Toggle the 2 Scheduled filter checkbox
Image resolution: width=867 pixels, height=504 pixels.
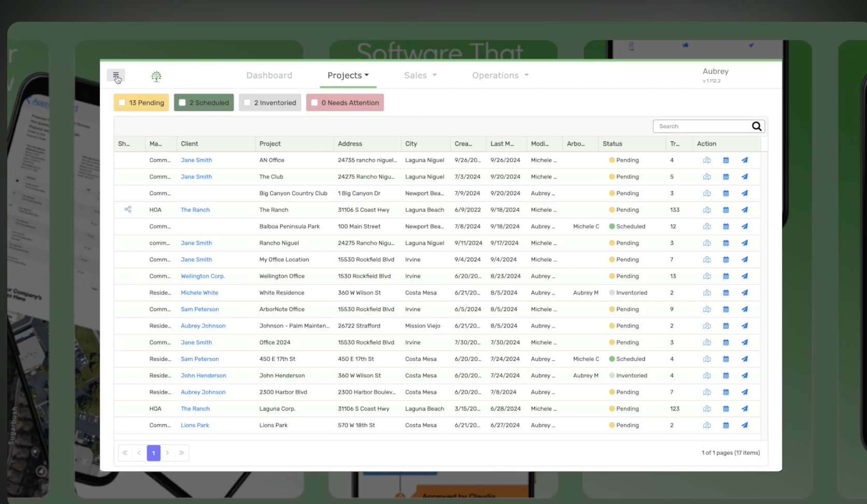click(x=182, y=102)
